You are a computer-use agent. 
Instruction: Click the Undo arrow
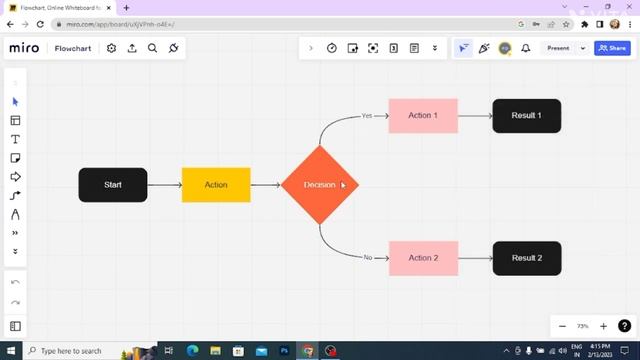(x=15, y=282)
